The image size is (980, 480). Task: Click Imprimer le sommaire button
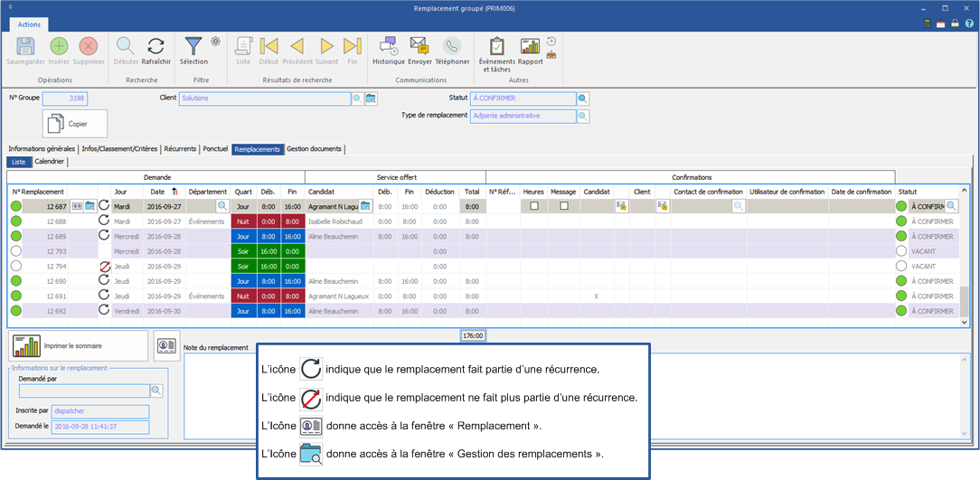pyautogui.click(x=78, y=345)
